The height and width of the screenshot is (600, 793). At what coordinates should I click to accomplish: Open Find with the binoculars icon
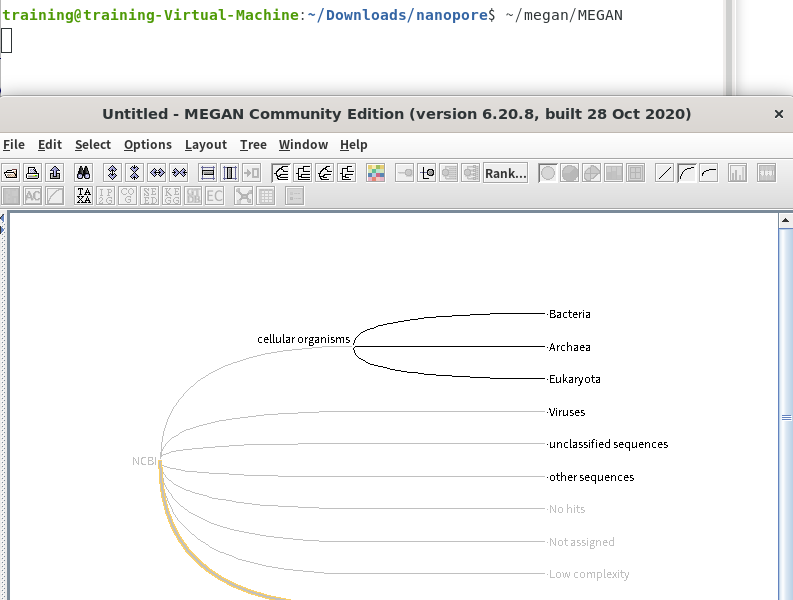pos(83,173)
